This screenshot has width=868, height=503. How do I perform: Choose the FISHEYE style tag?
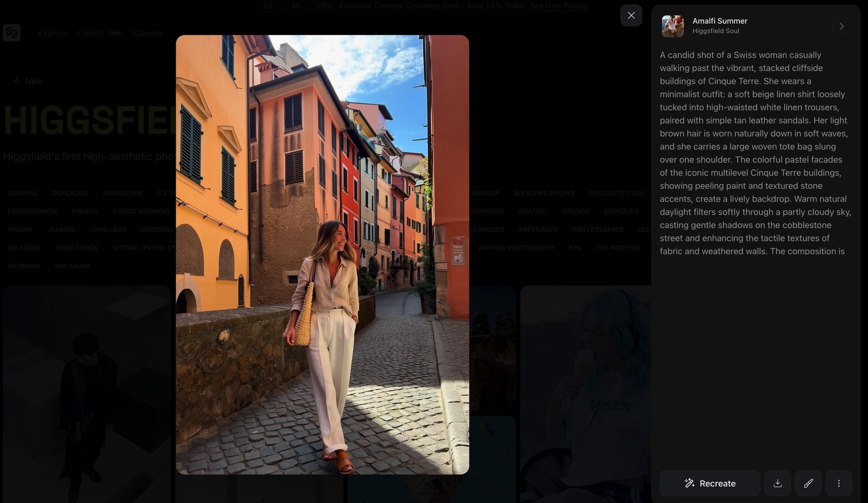tap(85, 211)
